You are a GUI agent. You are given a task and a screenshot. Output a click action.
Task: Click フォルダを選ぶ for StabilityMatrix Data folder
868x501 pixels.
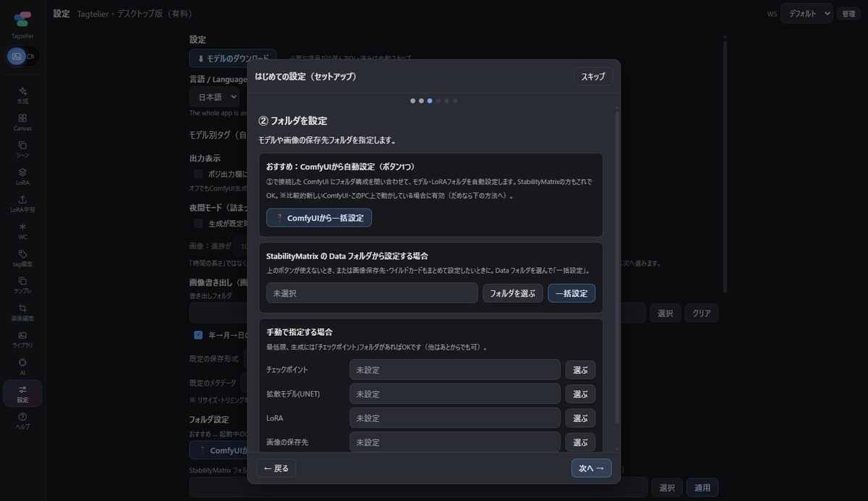pos(513,293)
